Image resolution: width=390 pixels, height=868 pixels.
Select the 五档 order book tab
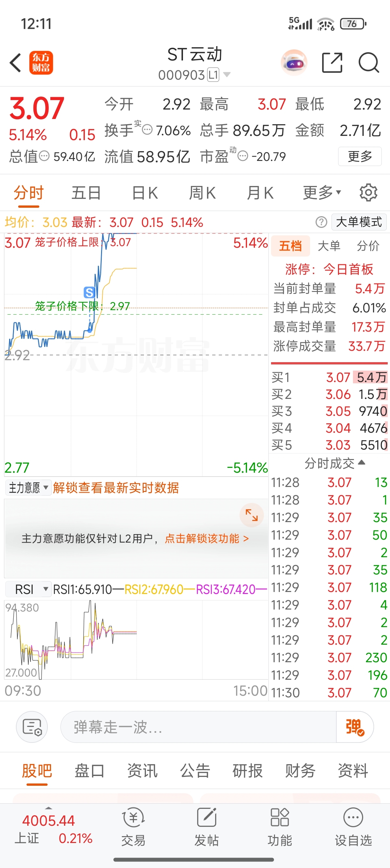coord(290,246)
